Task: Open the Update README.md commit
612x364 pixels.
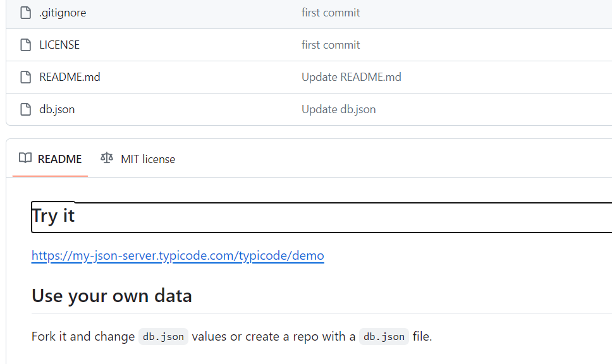Action: (352, 77)
